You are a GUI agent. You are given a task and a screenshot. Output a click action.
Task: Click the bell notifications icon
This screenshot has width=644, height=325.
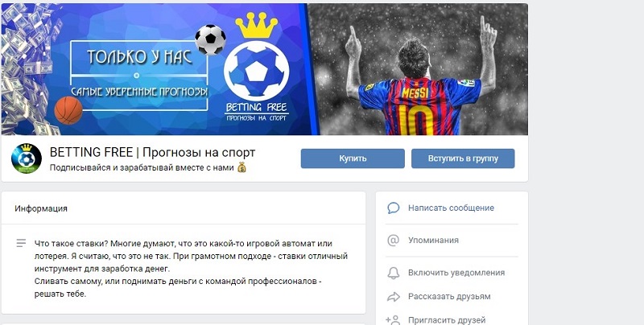click(x=393, y=273)
